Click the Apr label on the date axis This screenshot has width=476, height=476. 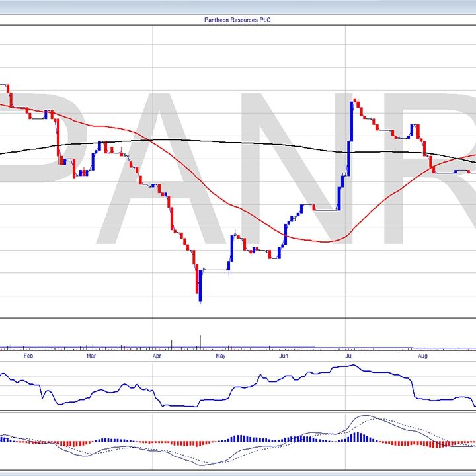(157, 356)
